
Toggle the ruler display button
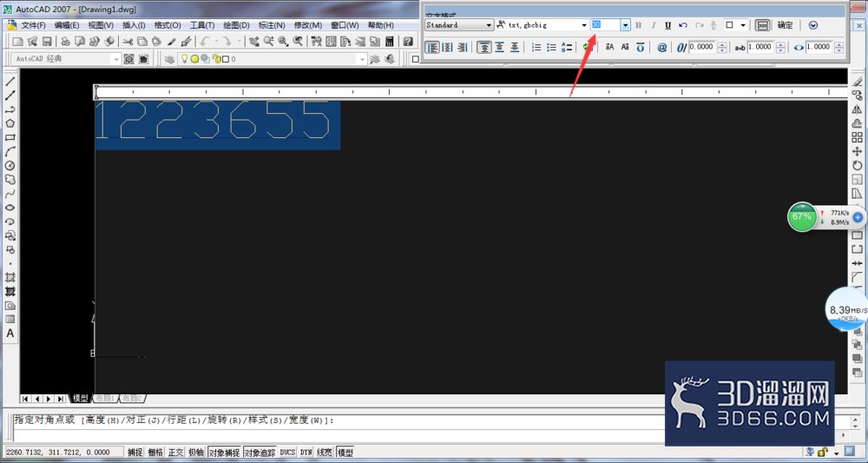coord(763,25)
